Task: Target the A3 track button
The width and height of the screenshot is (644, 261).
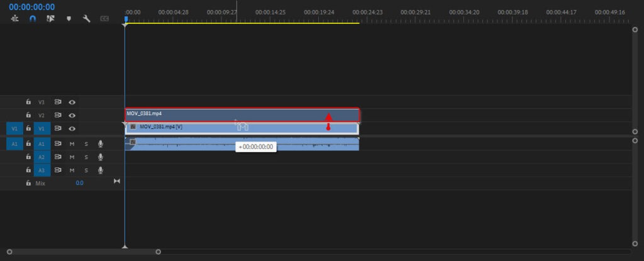Action: click(42, 170)
